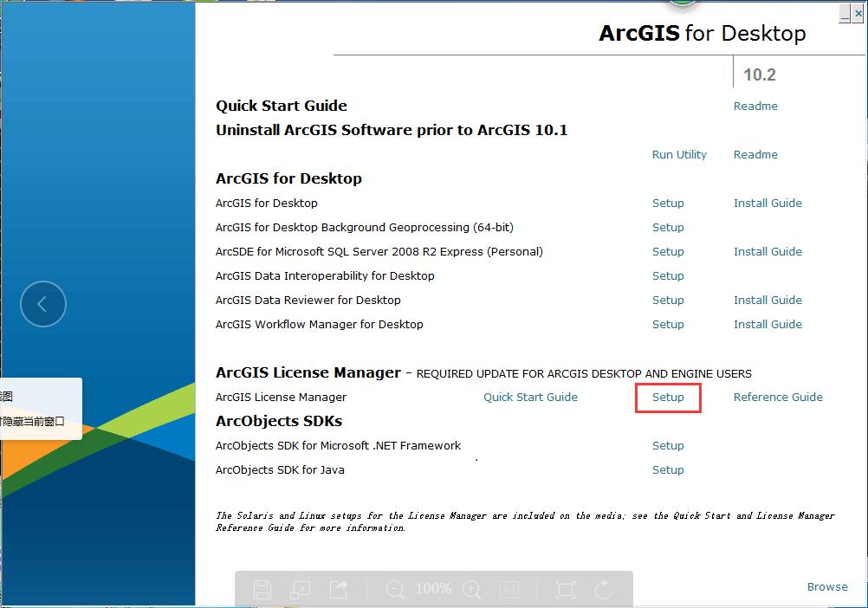Click the Run Utility link
868x608 pixels.
pyautogui.click(x=679, y=155)
